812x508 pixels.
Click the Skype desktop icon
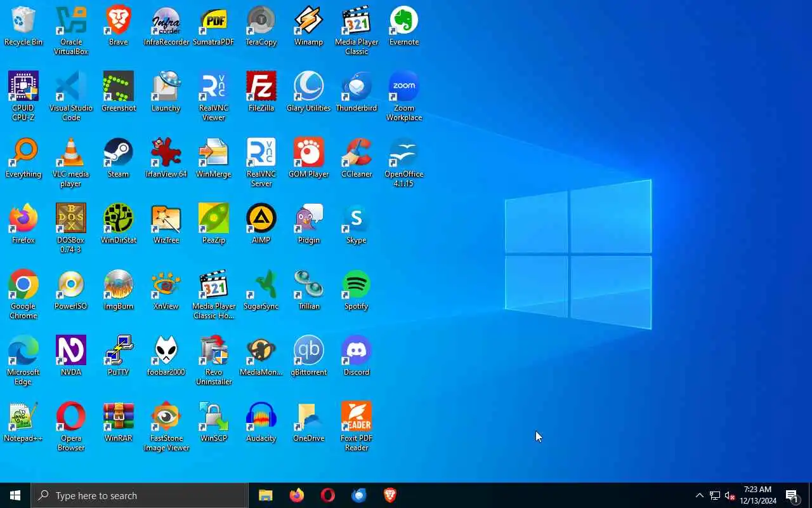(x=357, y=225)
